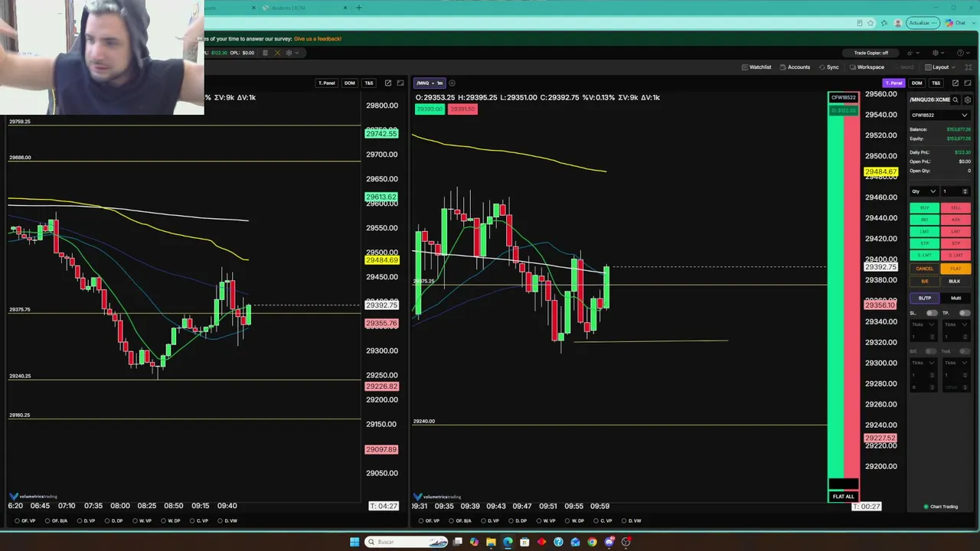Open File Explorer from the taskbar
The width and height of the screenshot is (980, 551).
tap(491, 542)
